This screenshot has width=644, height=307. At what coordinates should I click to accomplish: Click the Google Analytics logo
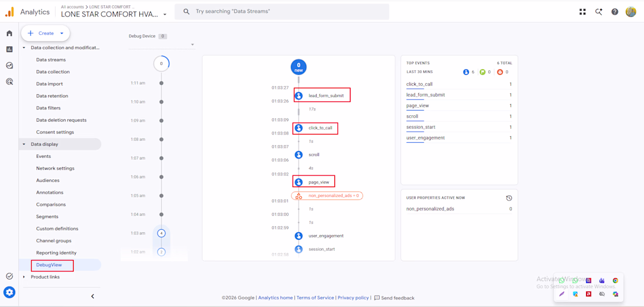point(9,12)
